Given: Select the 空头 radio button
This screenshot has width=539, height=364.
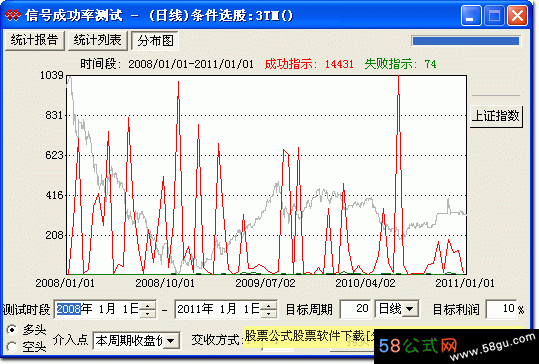Looking at the screenshot, I should tap(12, 346).
